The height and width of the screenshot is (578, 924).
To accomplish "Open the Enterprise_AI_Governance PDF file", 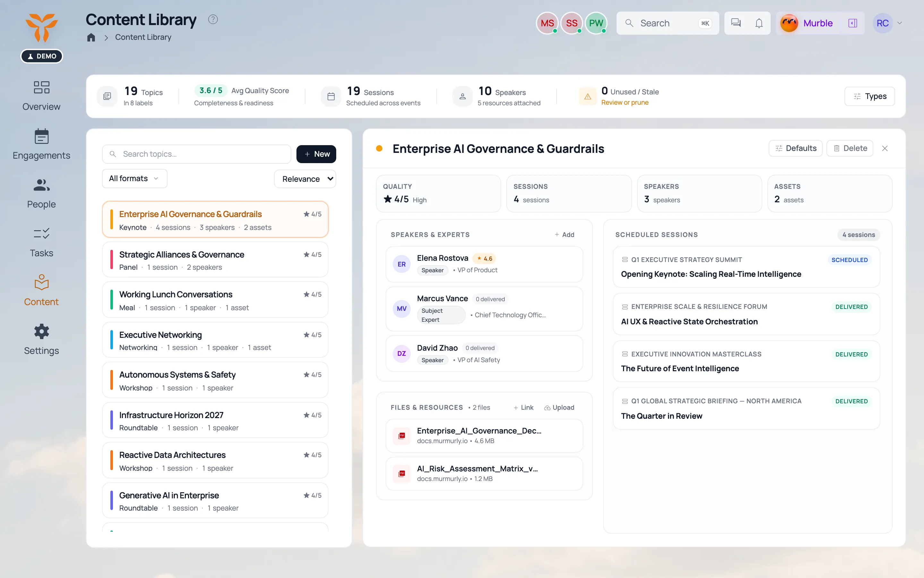I will pos(484,435).
